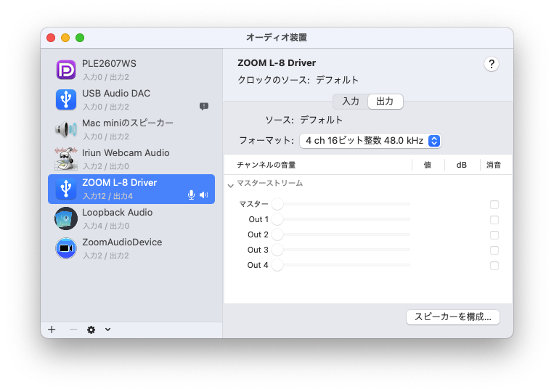
Task: Click the Out 2 volume slider
Action: click(x=341, y=234)
